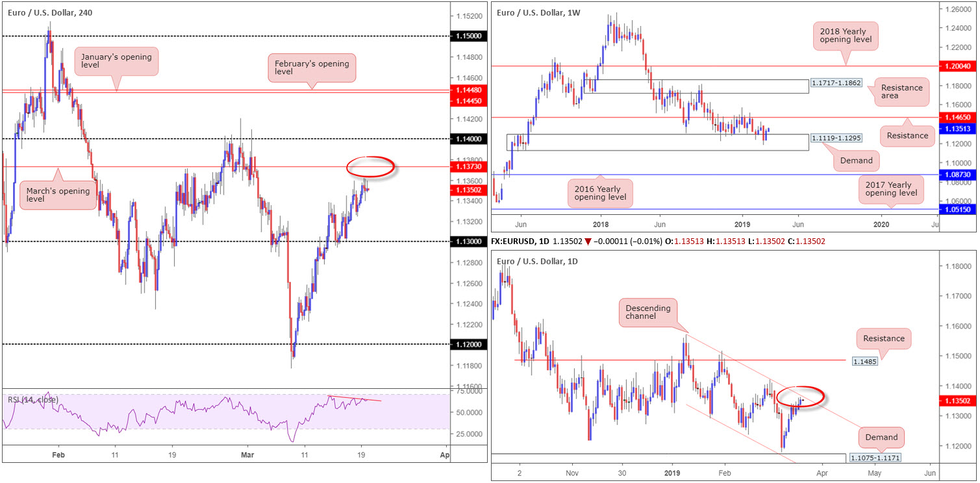
Task: Click the 75.0000 RSI axis value
Action: click(470, 391)
